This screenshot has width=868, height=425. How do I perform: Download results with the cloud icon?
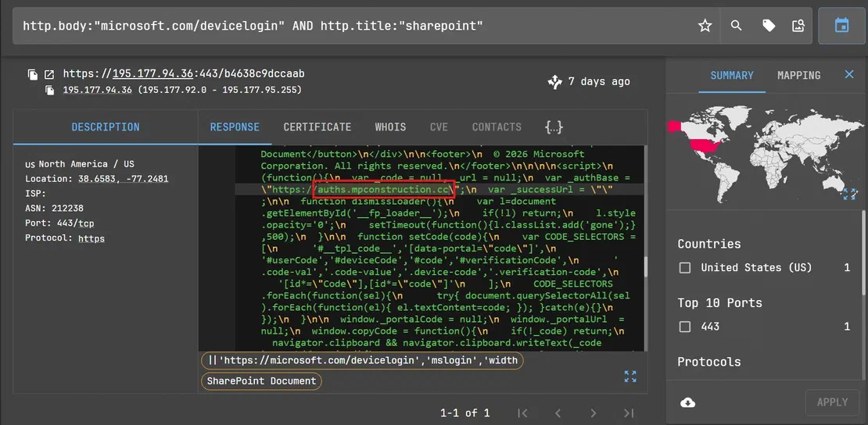point(687,402)
